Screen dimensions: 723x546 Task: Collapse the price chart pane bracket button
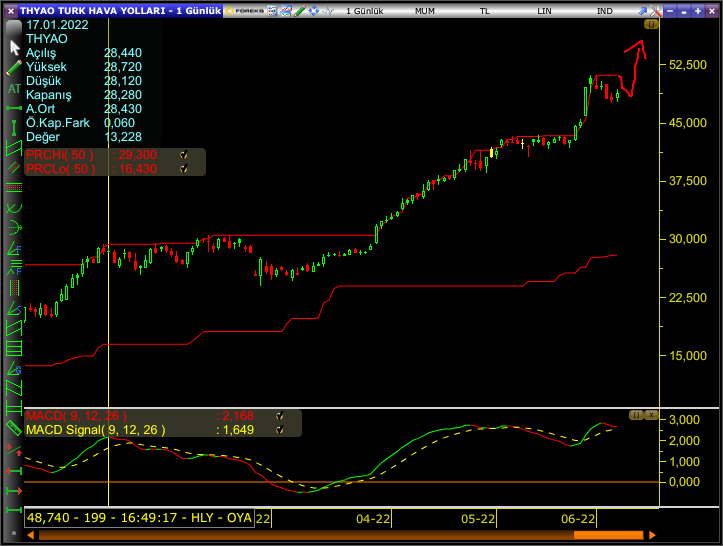[x=651, y=24]
